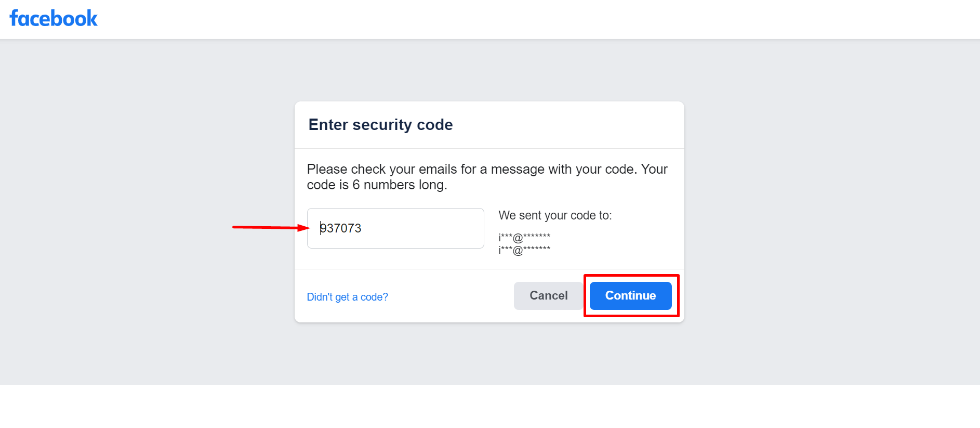Click the instruction text about checking emails
This screenshot has width=980, height=428.
(487, 176)
